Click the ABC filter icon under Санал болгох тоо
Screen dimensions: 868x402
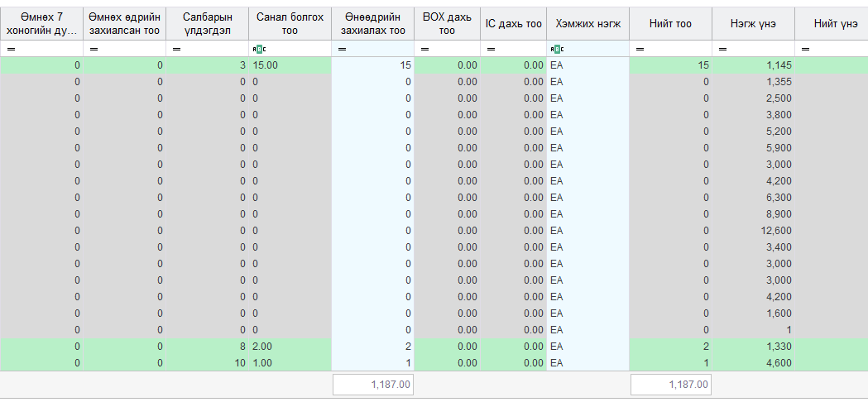click(x=259, y=50)
